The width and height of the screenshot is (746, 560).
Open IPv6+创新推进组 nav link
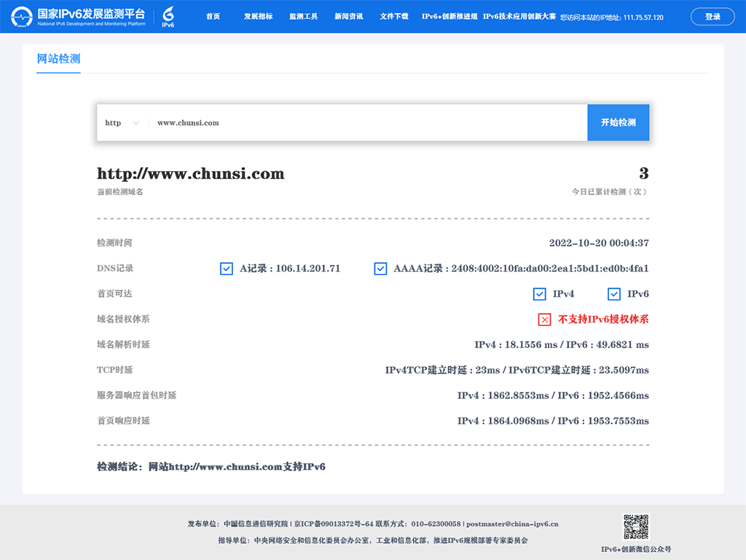tap(449, 17)
